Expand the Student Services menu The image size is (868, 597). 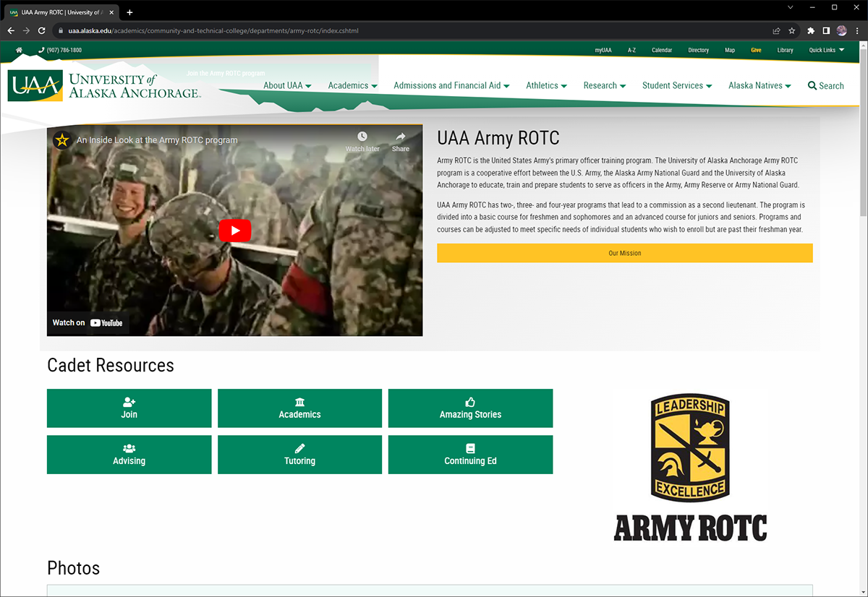(677, 85)
